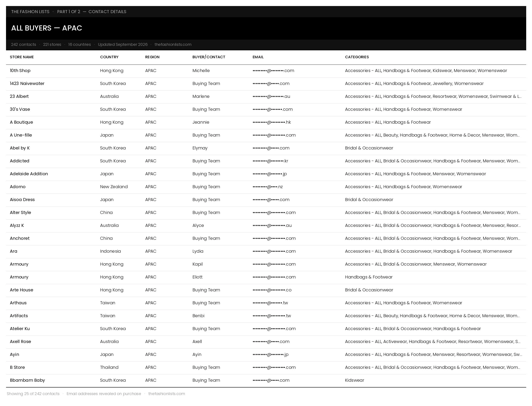This screenshot has height=406, width=532.
Task: Click the COUNTRY column header
Action: click(109, 57)
